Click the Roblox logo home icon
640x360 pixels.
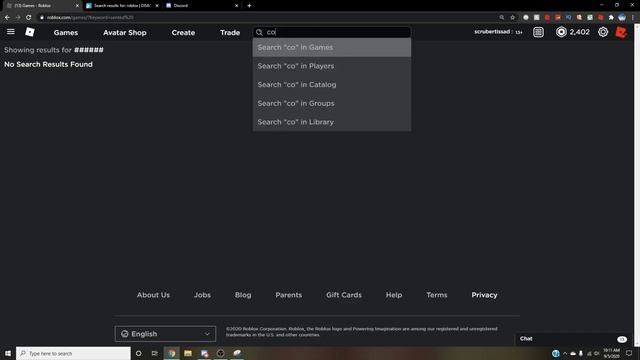click(30, 32)
